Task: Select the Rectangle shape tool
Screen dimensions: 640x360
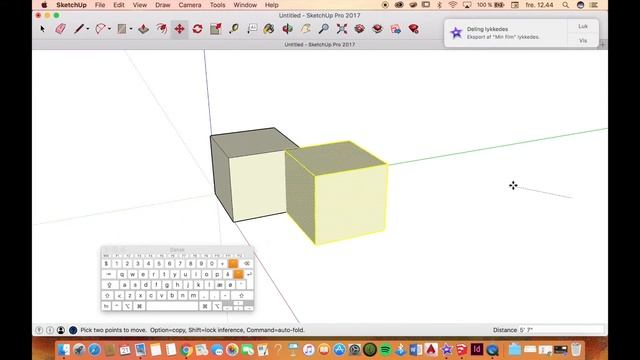Action: coord(122,29)
